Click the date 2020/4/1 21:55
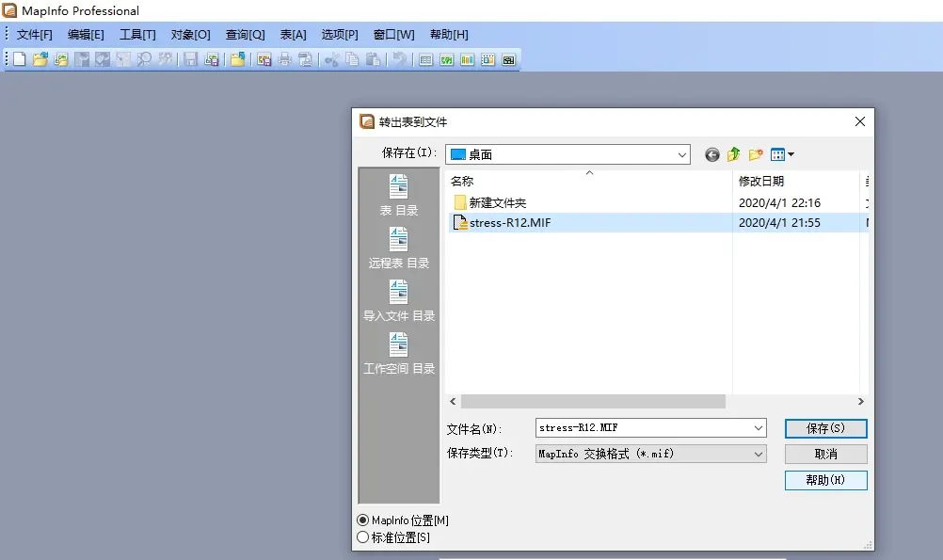 coord(779,222)
